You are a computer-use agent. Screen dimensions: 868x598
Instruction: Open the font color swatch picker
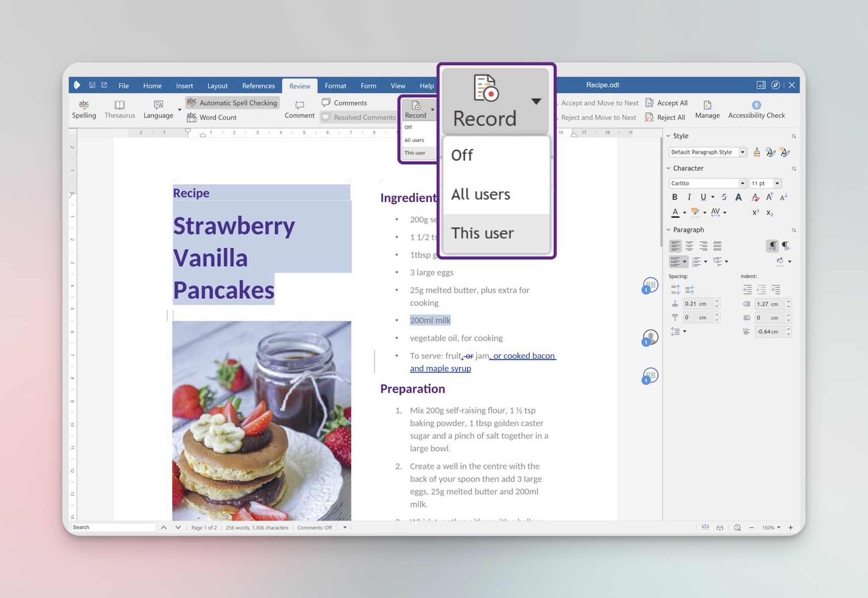pos(684,213)
